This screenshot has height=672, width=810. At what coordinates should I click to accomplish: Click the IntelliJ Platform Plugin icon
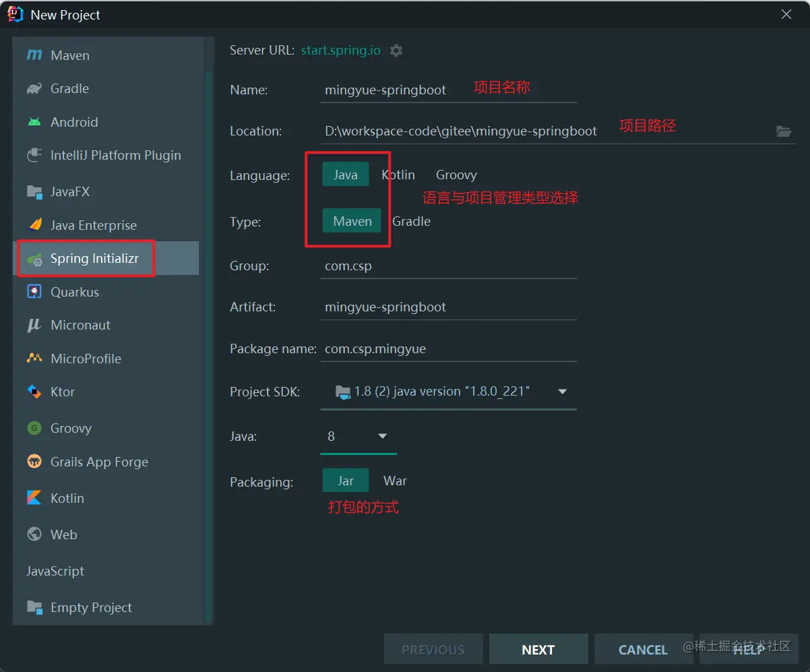tap(34, 156)
